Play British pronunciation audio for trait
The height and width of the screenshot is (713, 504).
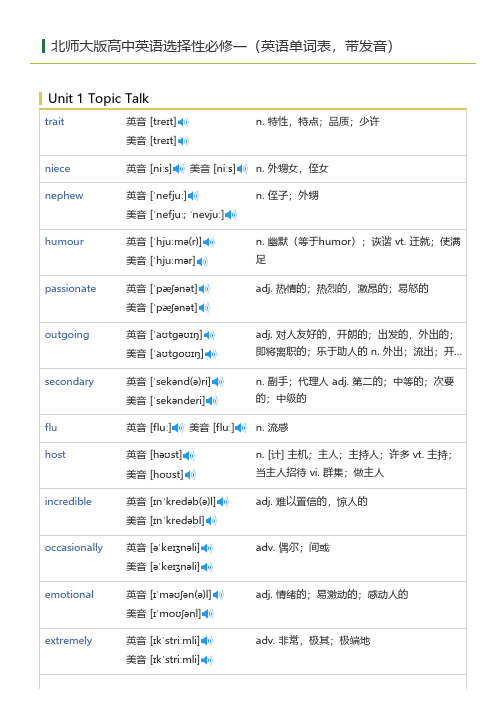click(x=183, y=122)
